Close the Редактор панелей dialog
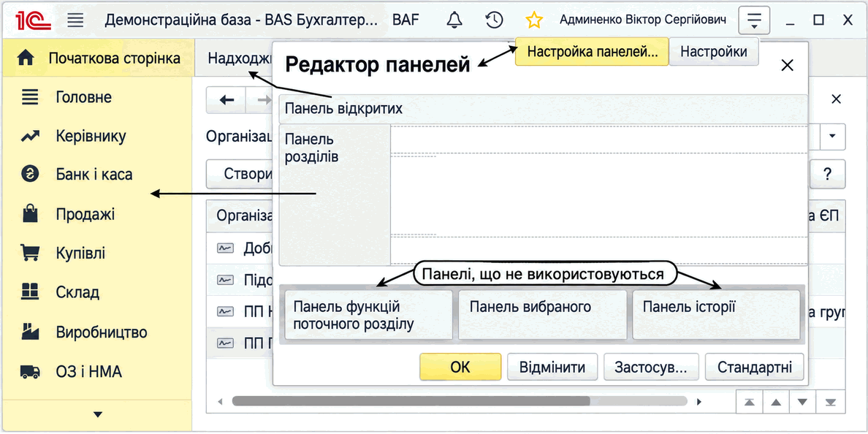 (x=787, y=65)
